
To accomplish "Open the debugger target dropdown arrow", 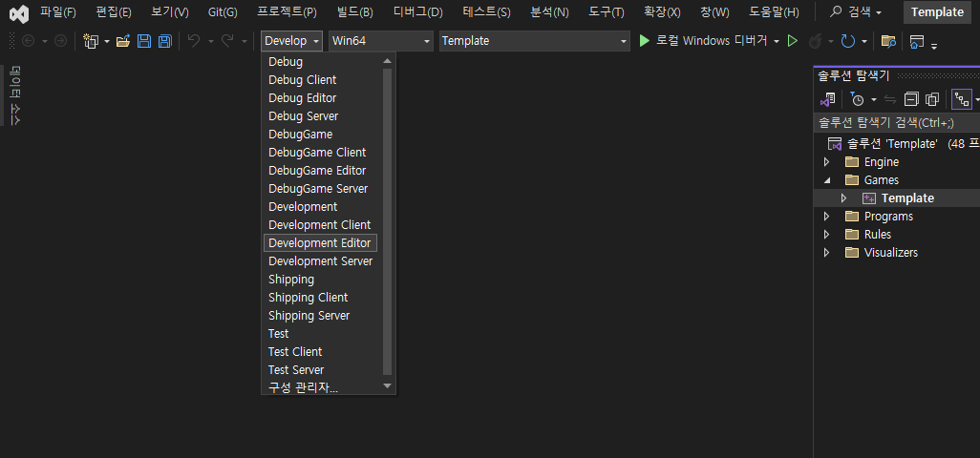I will coord(777,42).
